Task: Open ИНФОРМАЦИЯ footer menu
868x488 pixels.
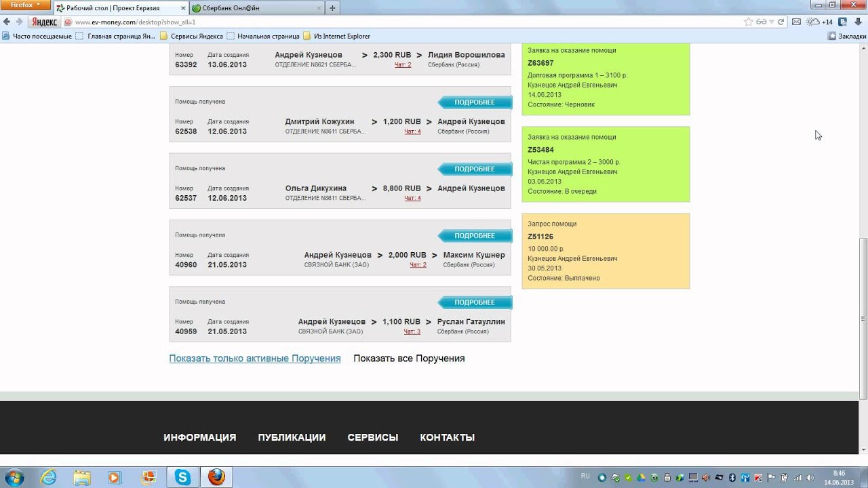Action: point(200,438)
